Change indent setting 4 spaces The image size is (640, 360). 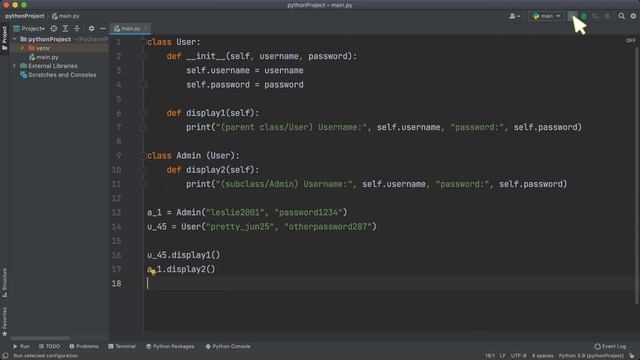tap(542, 356)
